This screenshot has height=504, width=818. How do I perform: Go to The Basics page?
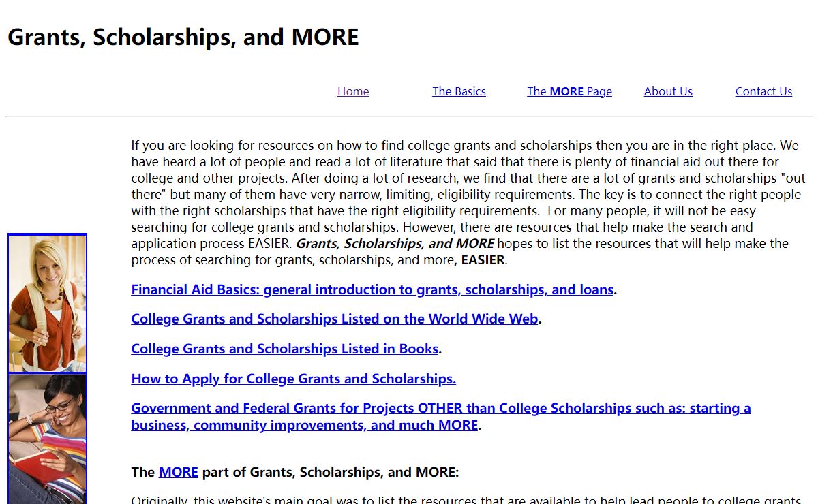[459, 91]
